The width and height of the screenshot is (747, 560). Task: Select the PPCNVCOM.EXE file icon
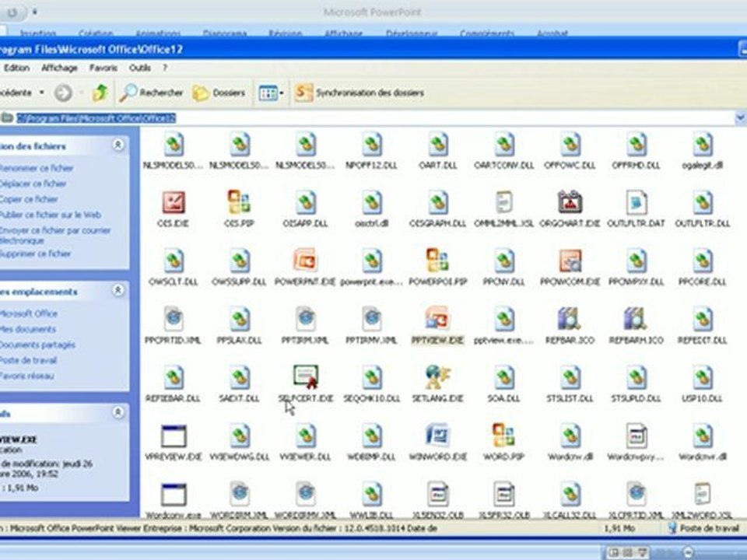(x=570, y=261)
